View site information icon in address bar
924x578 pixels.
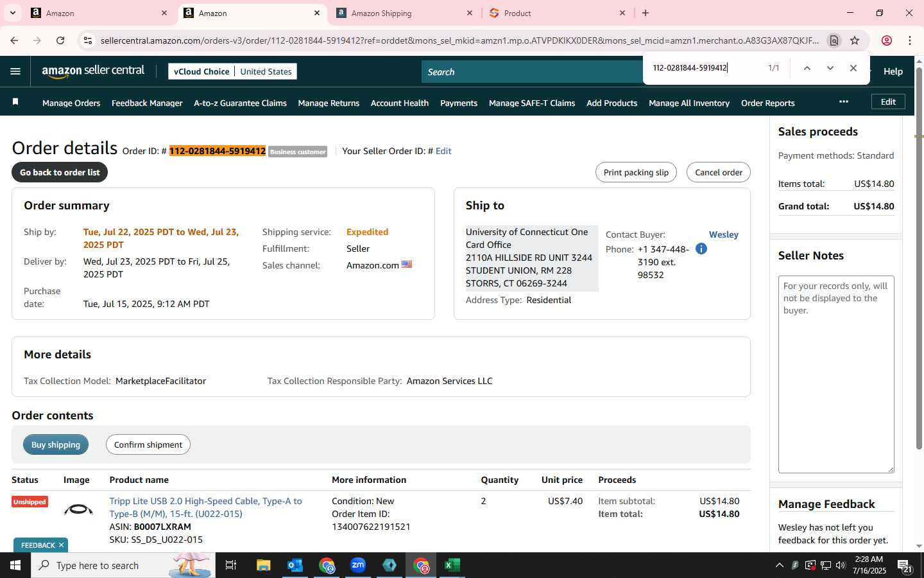pyautogui.click(x=88, y=40)
